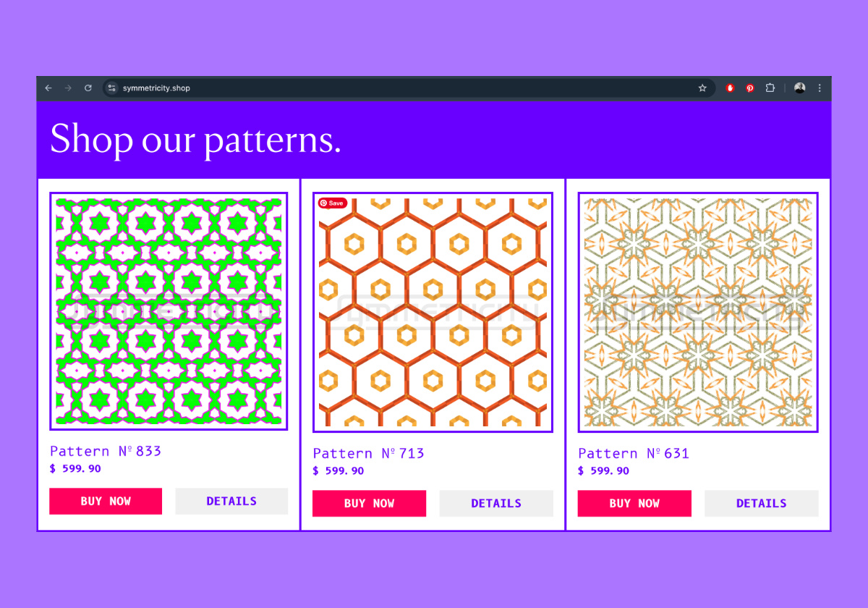Open the green star pattern image
Viewport: 868px width, 608px height.
(169, 311)
